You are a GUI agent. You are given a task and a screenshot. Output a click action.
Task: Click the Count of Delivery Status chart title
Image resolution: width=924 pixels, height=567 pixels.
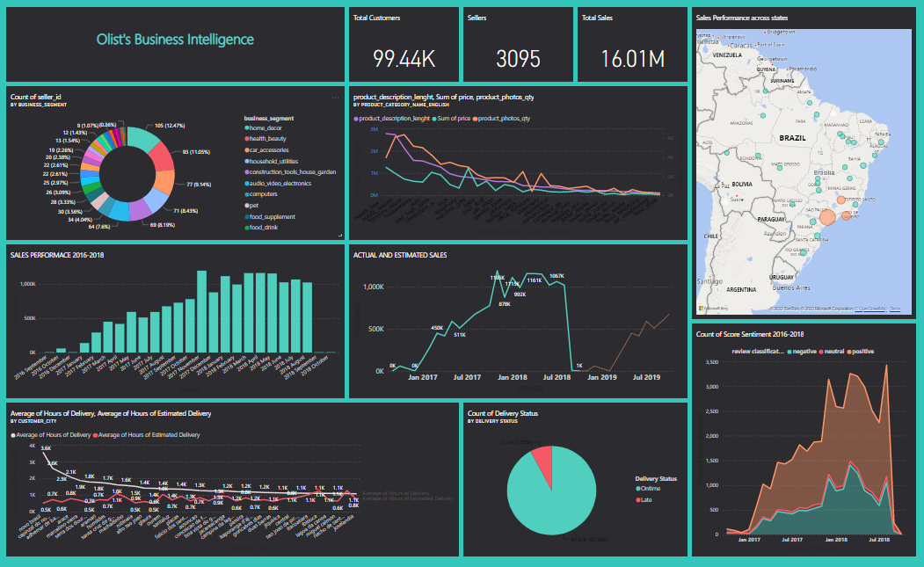[502, 413]
